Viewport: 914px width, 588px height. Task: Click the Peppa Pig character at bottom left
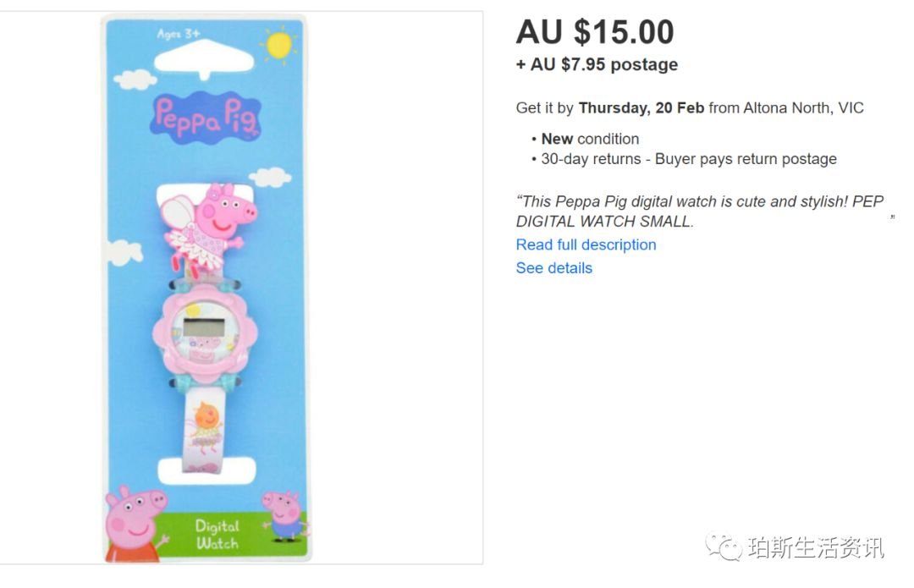click(x=135, y=524)
